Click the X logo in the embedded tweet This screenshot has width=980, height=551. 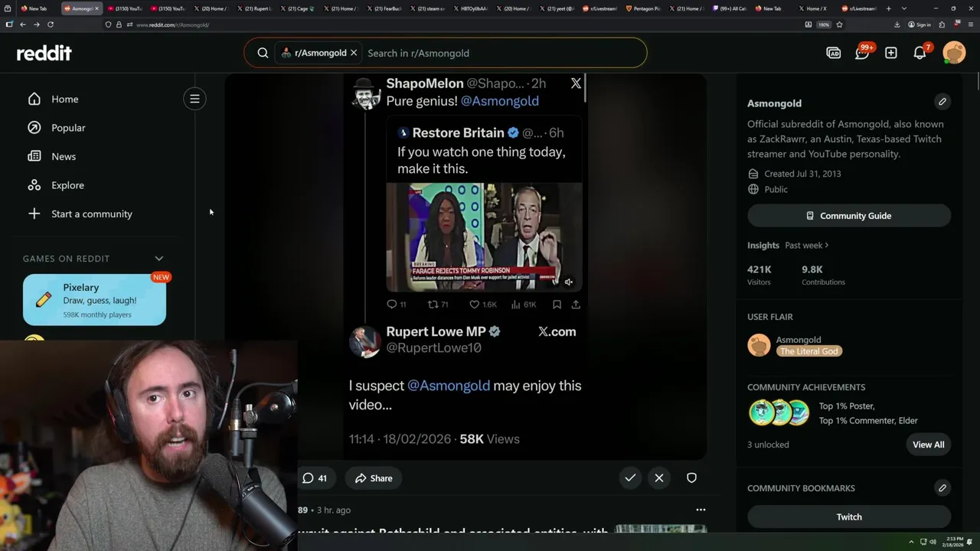click(576, 83)
